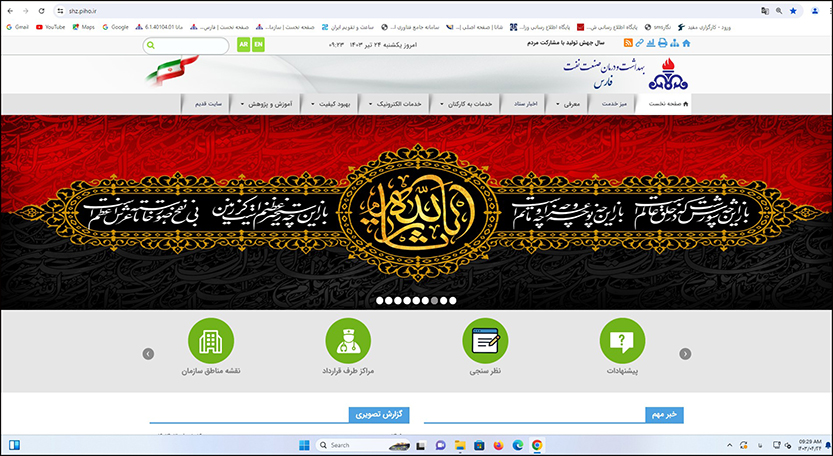
Task: Open the 6.1.40104.01 مانا bookmark
Action: (x=159, y=27)
